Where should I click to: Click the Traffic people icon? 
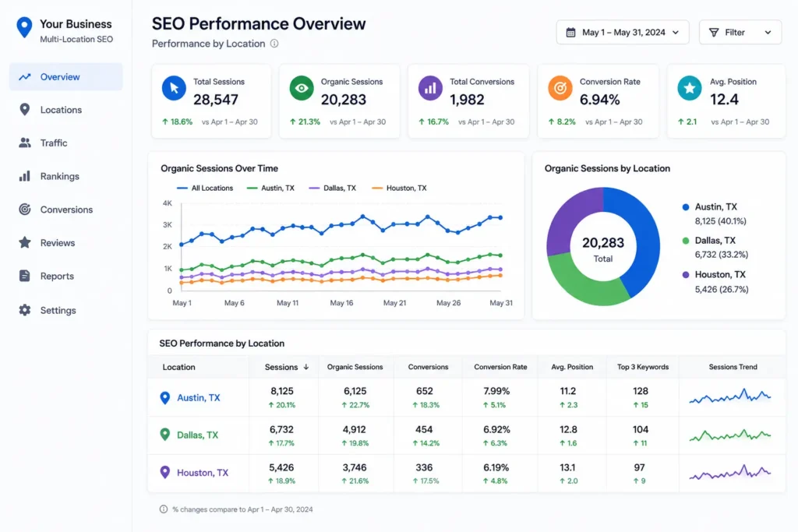[24, 143]
